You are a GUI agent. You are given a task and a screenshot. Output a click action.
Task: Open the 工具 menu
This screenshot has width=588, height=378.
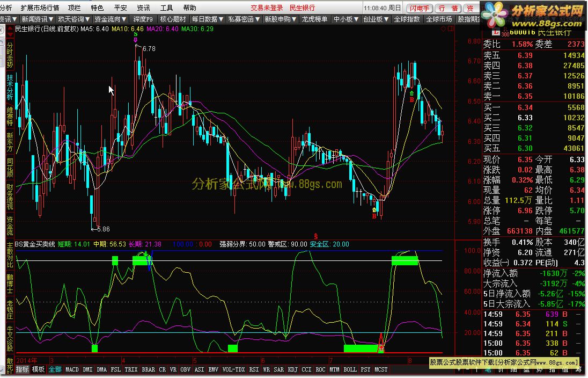pyautogui.click(x=166, y=8)
